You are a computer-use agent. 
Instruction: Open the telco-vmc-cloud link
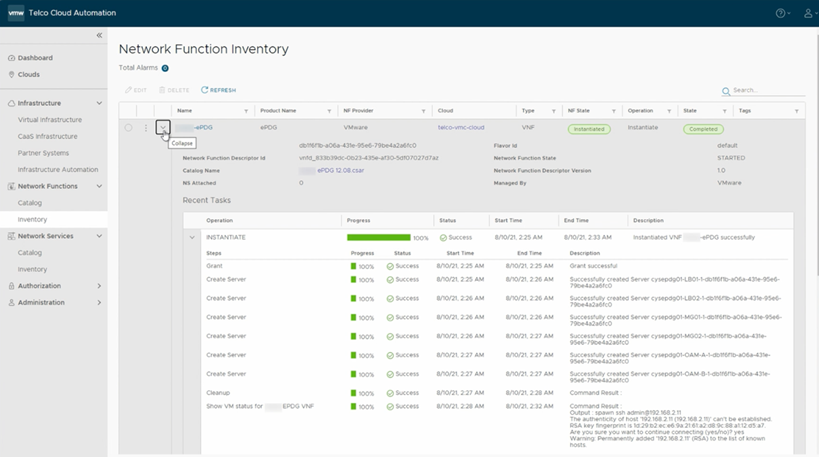tap(461, 128)
